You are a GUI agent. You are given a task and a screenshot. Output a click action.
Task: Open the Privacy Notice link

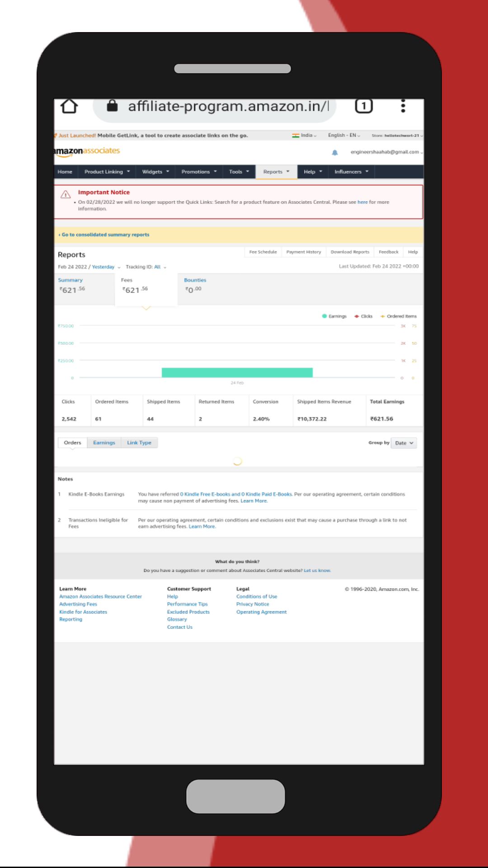coord(253,604)
